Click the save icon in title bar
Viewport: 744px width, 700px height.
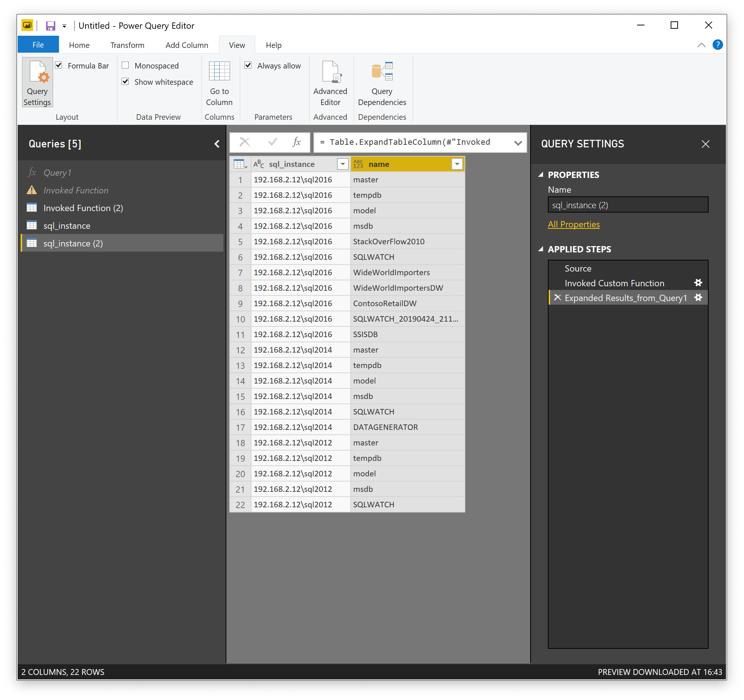pyautogui.click(x=51, y=26)
